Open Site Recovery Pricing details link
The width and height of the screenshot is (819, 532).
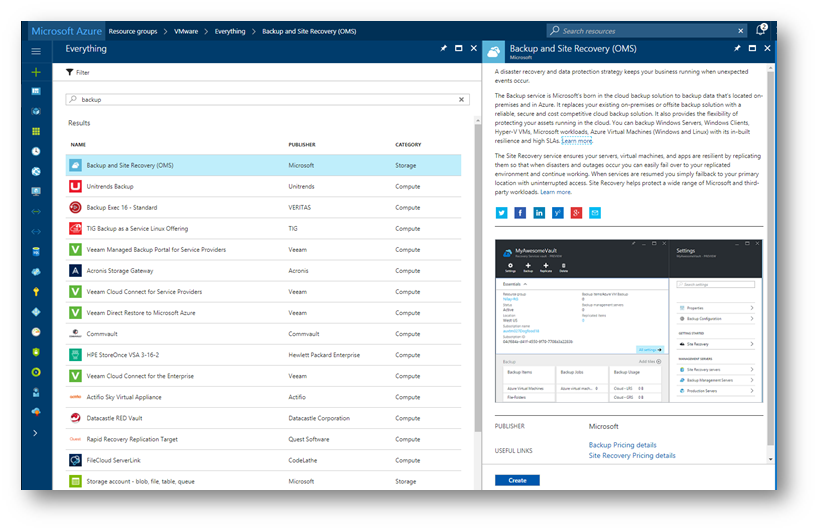631,455
